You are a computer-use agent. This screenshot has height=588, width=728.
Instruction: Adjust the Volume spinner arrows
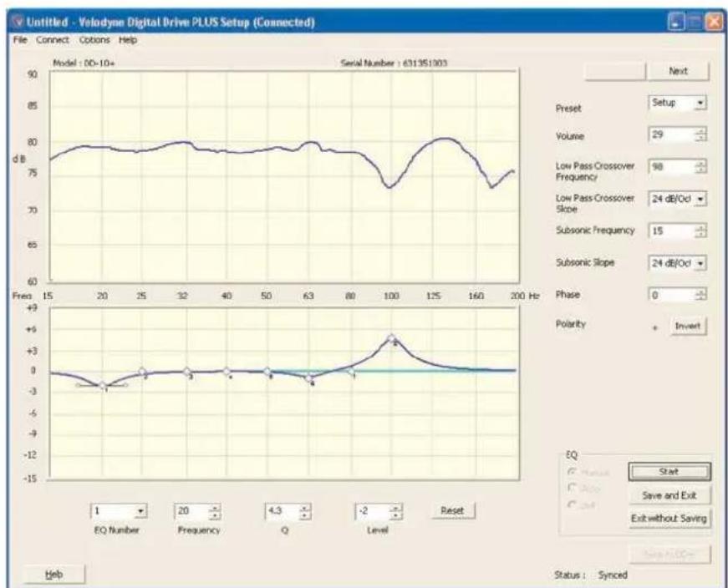click(701, 134)
